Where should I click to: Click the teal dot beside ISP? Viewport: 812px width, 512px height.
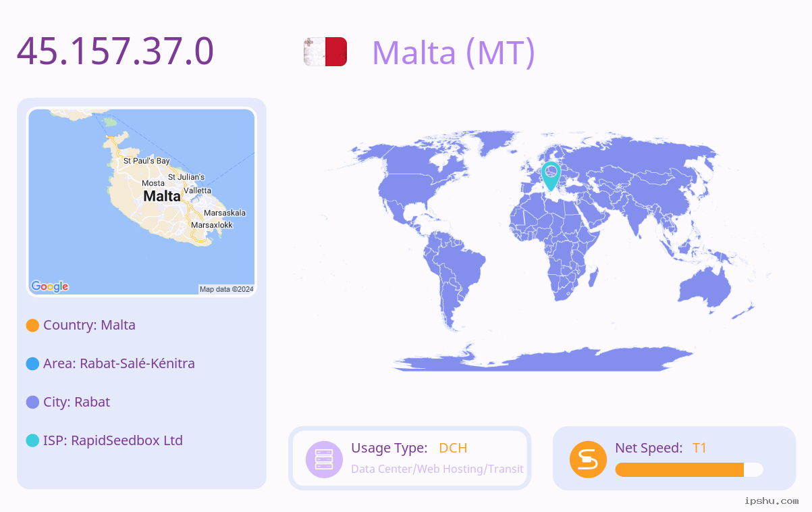pos(32,441)
